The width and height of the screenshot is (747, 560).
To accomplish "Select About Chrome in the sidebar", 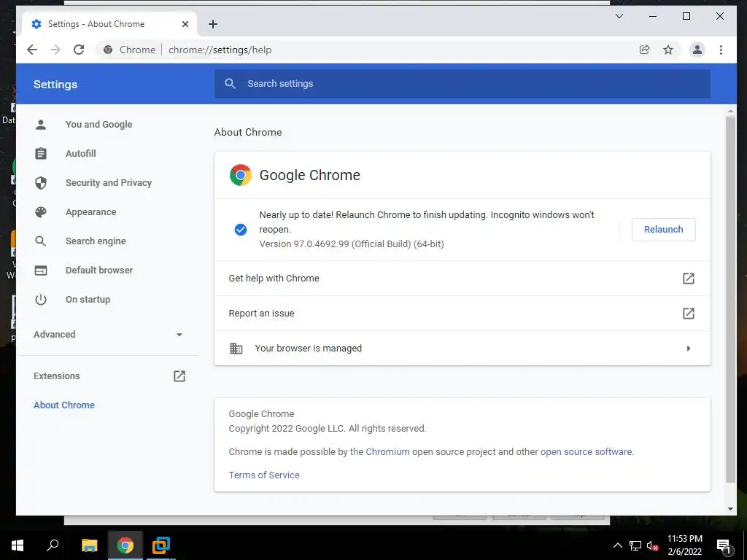I will point(64,405).
